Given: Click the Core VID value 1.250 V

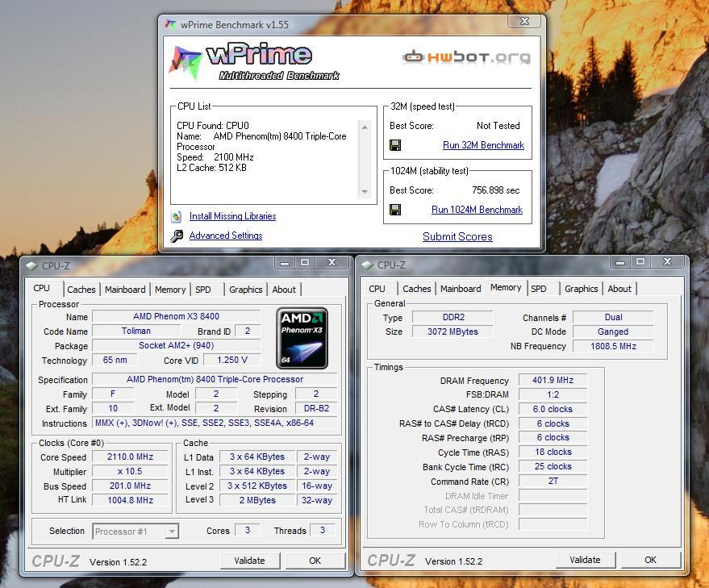Looking at the screenshot, I should point(232,360).
